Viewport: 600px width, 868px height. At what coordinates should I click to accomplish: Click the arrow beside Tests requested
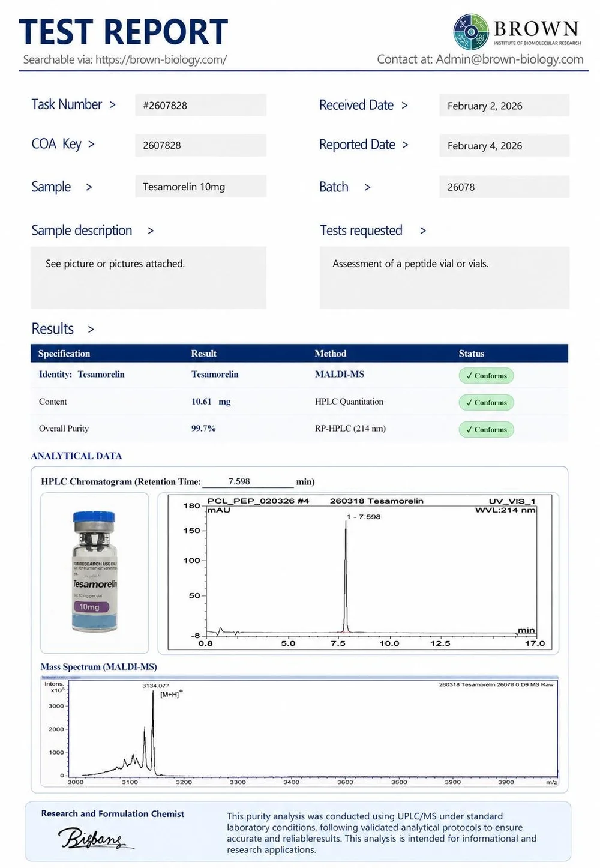pos(422,231)
